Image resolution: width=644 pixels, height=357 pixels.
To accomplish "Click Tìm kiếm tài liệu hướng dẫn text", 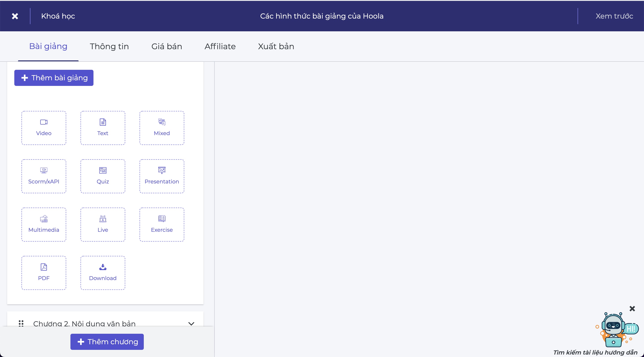I will pos(595,352).
